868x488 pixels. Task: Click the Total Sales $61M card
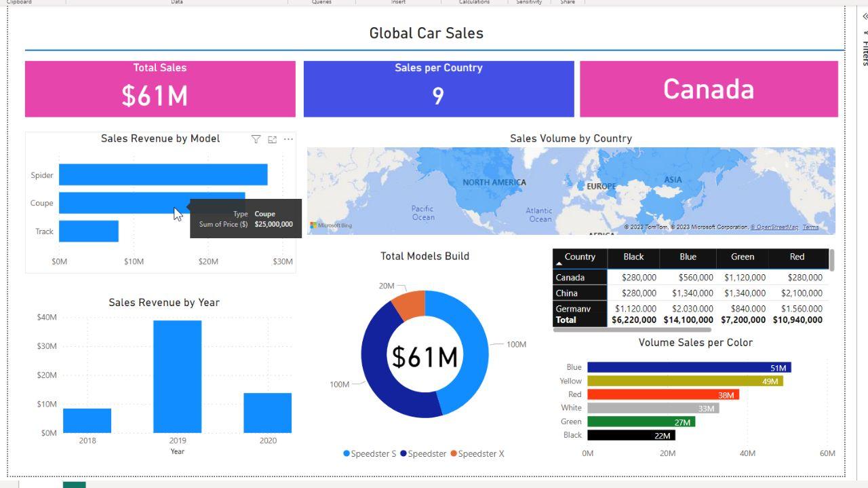[160, 89]
